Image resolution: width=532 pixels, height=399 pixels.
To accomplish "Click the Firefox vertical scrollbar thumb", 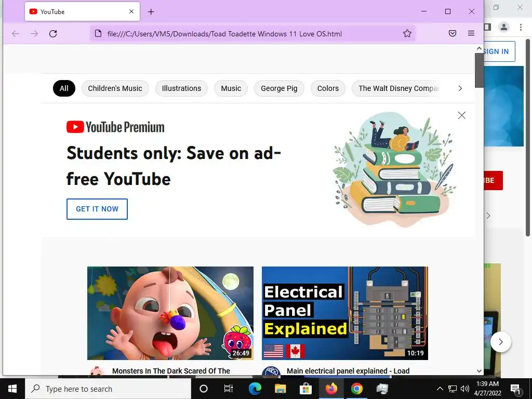I will click(479, 70).
